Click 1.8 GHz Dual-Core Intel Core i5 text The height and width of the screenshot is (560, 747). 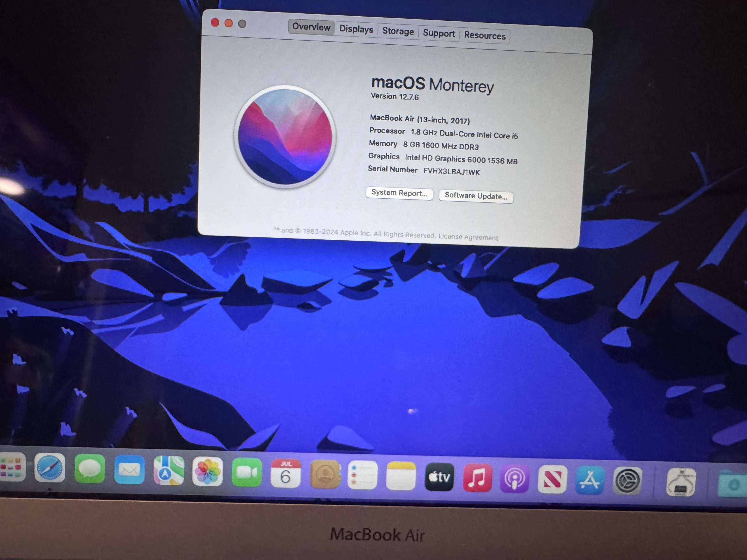pos(464,134)
